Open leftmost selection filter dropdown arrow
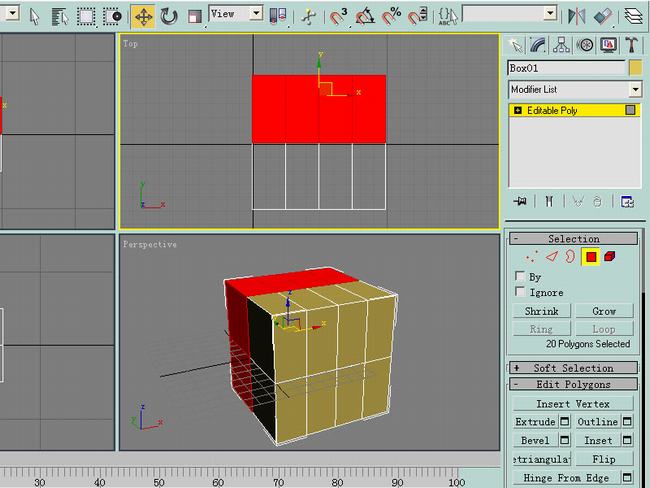Image resolution: width=650 pixels, height=488 pixels. [x=12, y=14]
